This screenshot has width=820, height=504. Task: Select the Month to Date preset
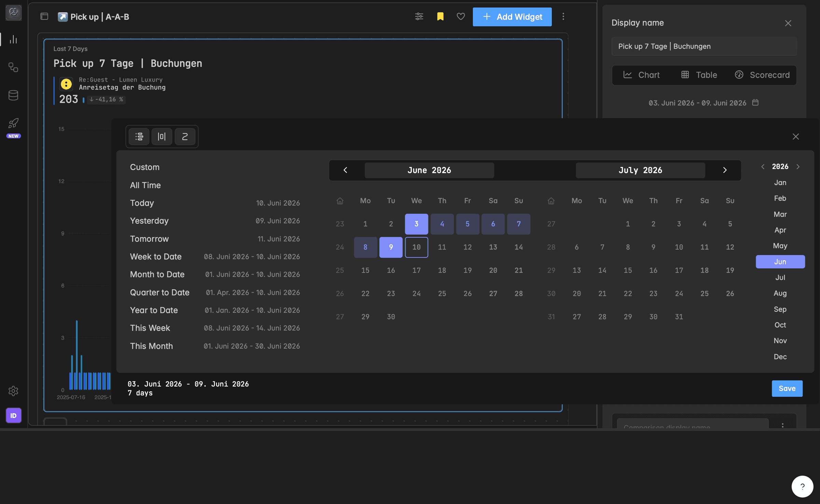pyautogui.click(x=215, y=275)
